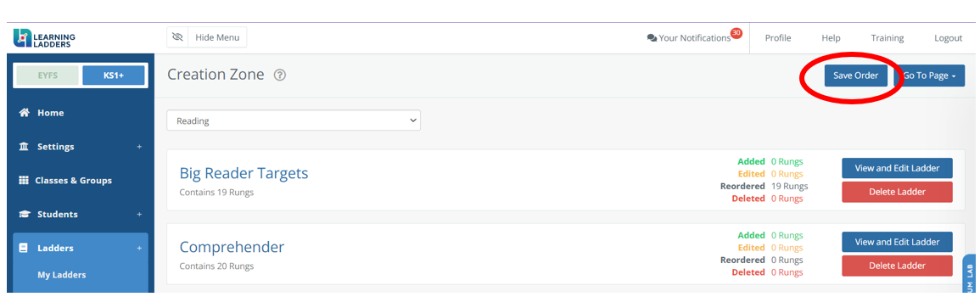Click the Settings building icon
This screenshot has height=308, width=980.
25,147
